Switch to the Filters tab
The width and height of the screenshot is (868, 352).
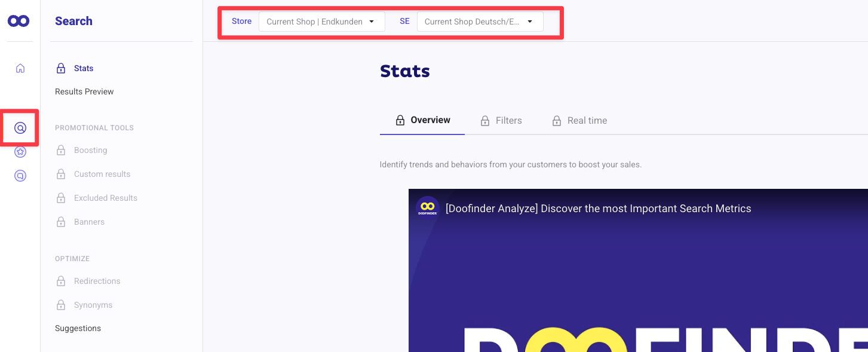click(x=501, y=120)
